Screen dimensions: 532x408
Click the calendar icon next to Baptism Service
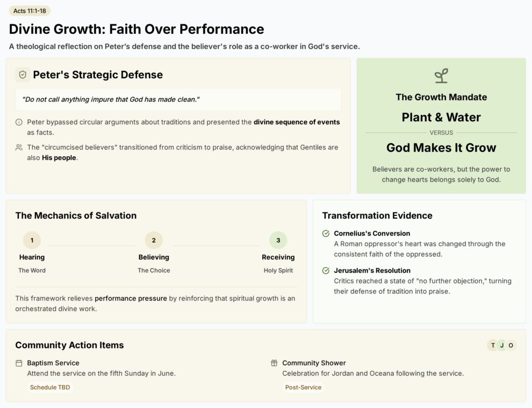point(19,363)
